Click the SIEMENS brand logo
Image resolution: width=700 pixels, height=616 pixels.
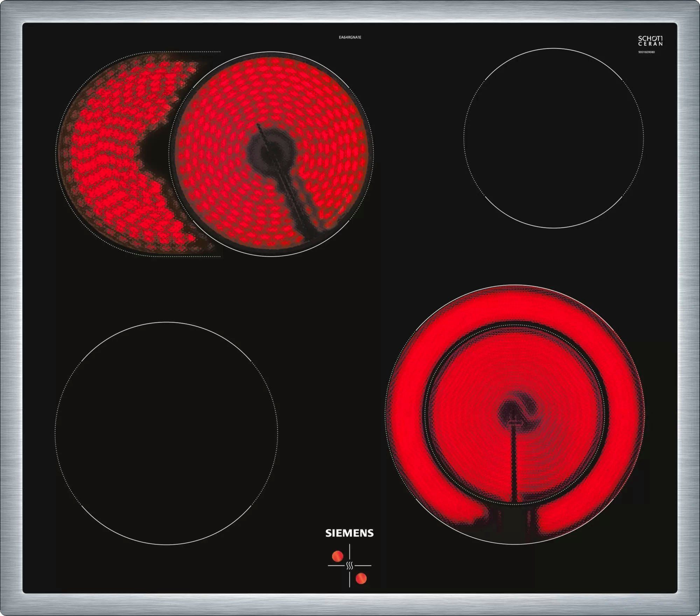(349, 533)
